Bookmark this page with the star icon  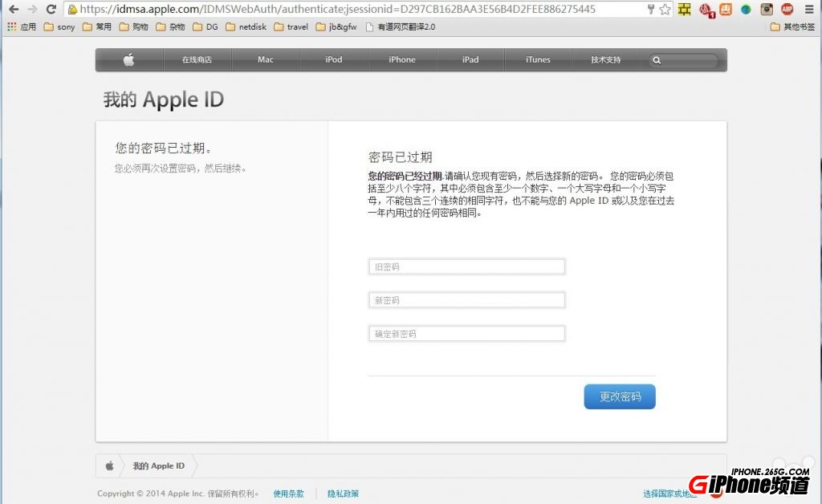pos(665,10)
